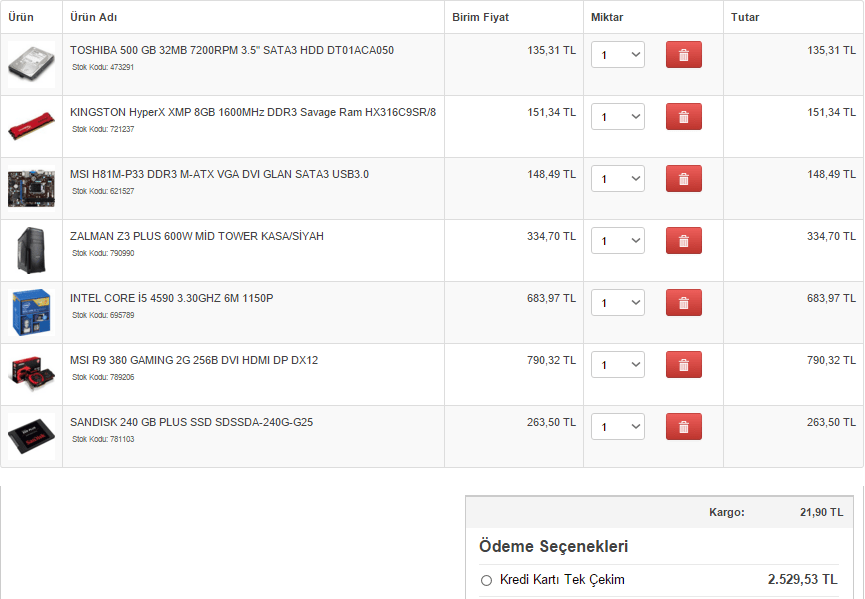Select the 2.529,53 TL total amount
This screenshot has width=865, height=599.
(x=803, y=580)
